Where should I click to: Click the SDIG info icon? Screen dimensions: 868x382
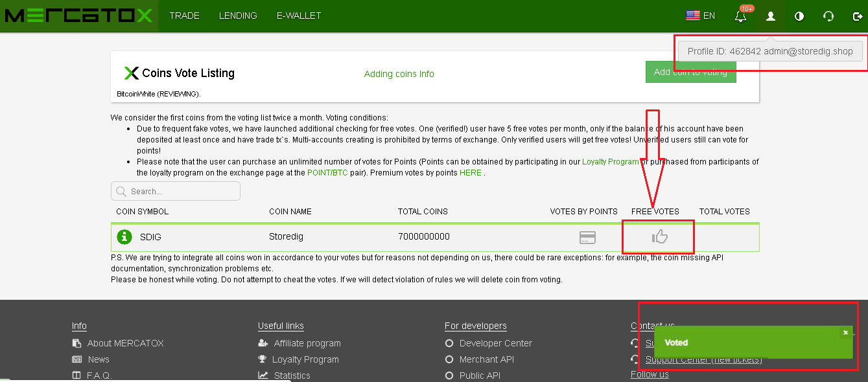[124, 237]
